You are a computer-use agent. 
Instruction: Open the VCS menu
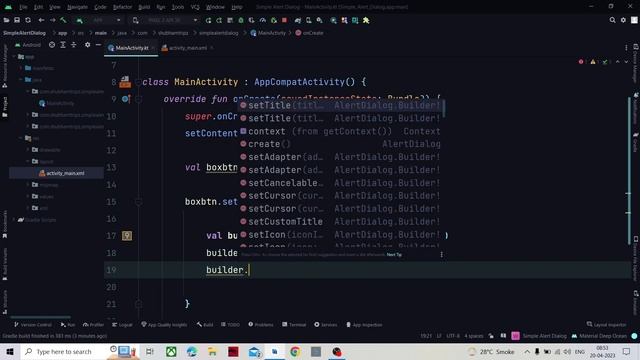pos(195,7)
